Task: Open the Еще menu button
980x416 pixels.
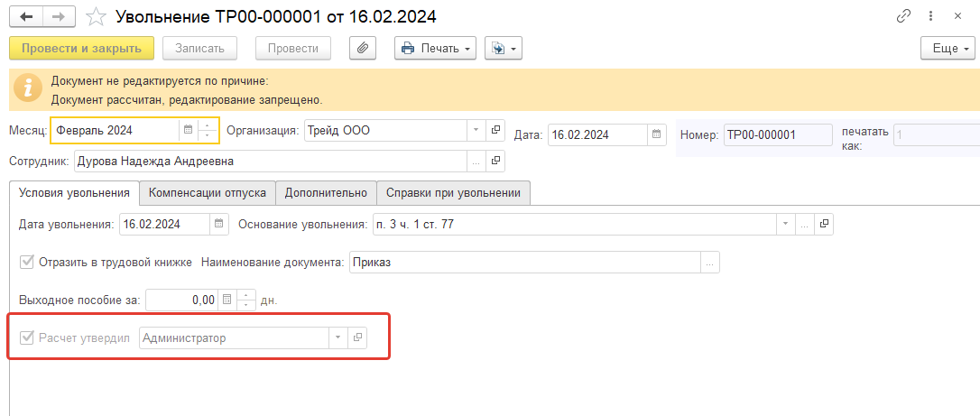Action: click(948, 49)
